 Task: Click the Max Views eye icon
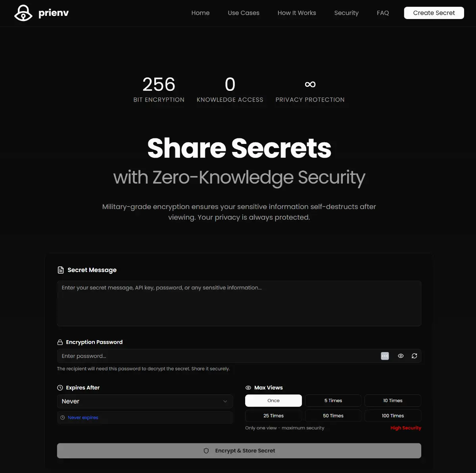(x=248, y=388)
